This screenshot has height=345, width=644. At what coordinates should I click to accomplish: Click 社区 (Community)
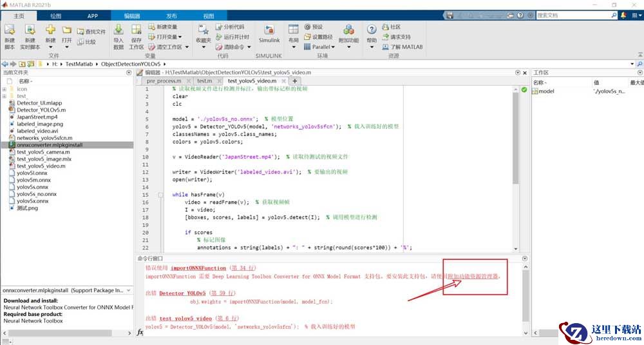coord(391,26)
